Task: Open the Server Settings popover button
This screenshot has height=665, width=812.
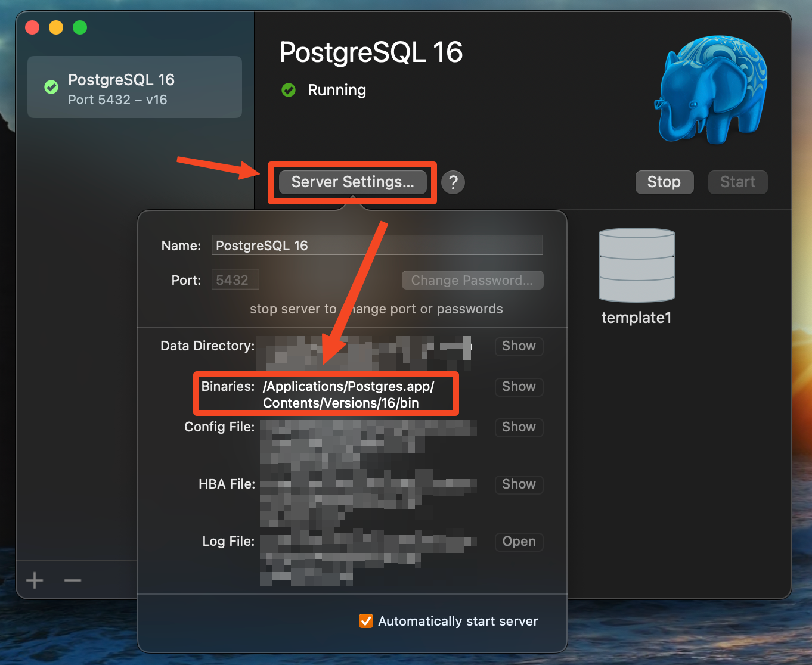Action: point(353,182)
